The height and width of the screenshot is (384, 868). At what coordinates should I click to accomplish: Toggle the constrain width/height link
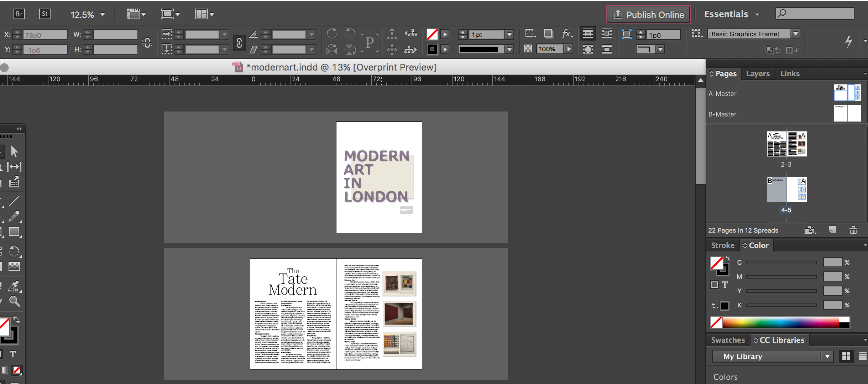click(239, 42)
